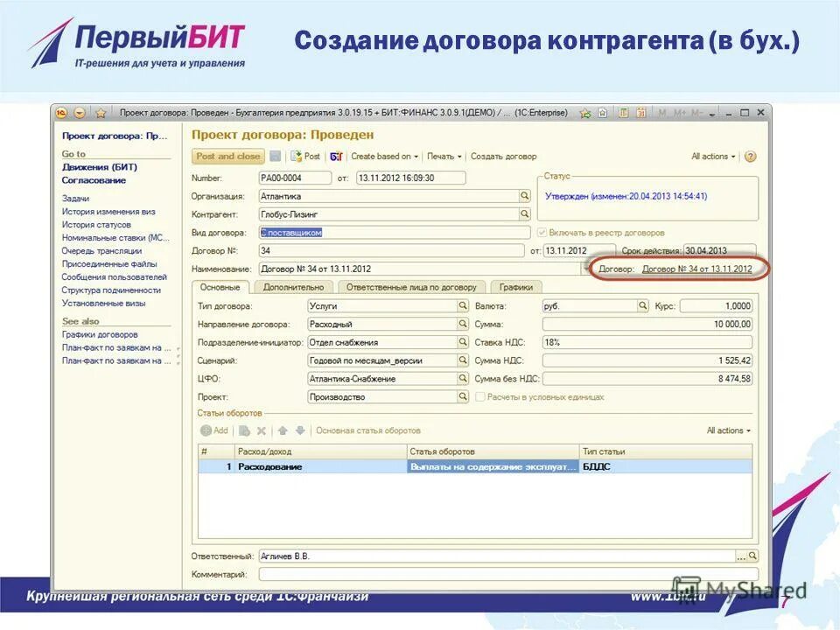Move row down arrow icon

pos(300,430)
